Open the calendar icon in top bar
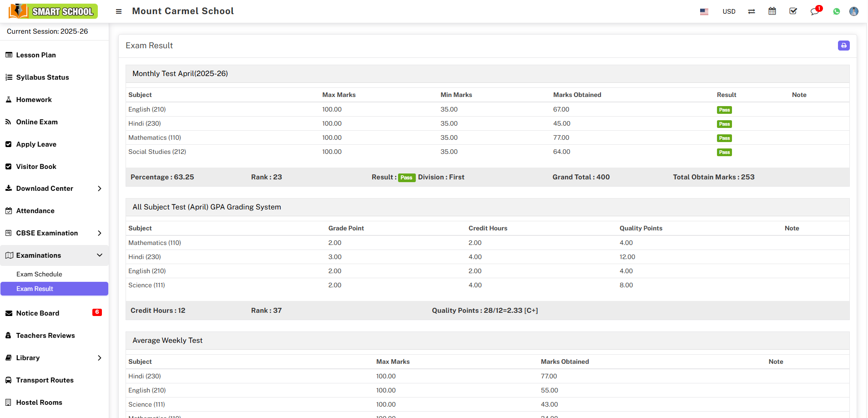The width and height of the screenshot is (868, 418). coord(772,11)
